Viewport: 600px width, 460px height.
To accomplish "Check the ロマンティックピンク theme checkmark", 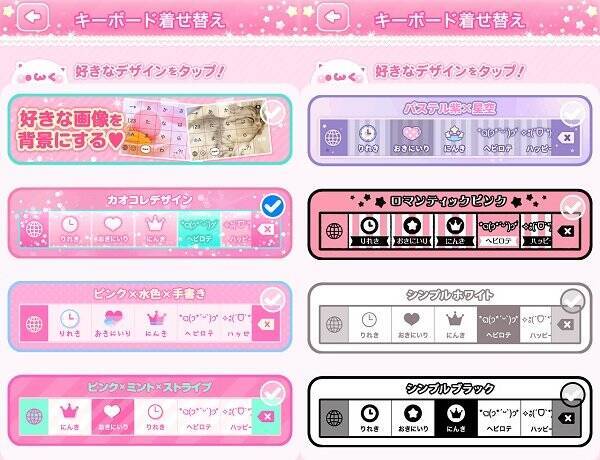I will pos(572,207).
